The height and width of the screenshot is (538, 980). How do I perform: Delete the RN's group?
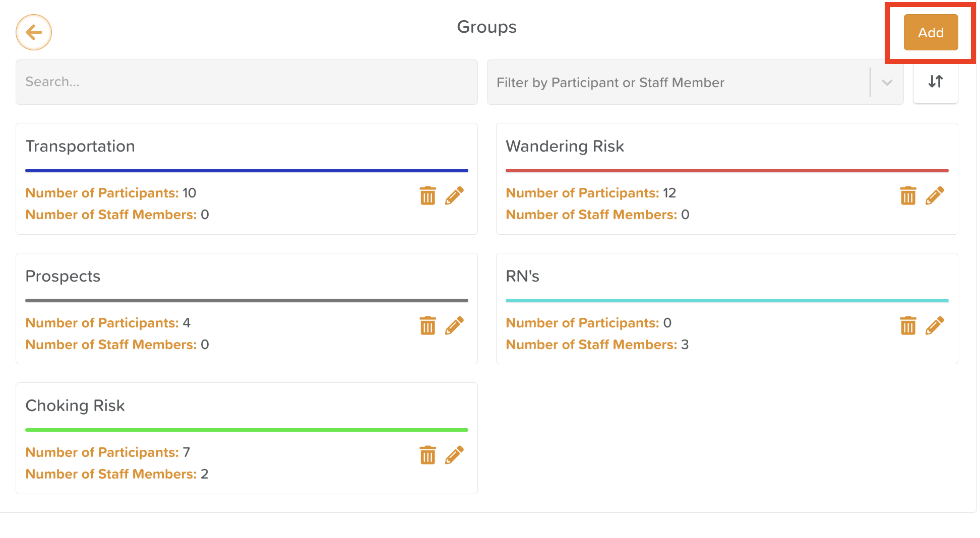(908, 325)
